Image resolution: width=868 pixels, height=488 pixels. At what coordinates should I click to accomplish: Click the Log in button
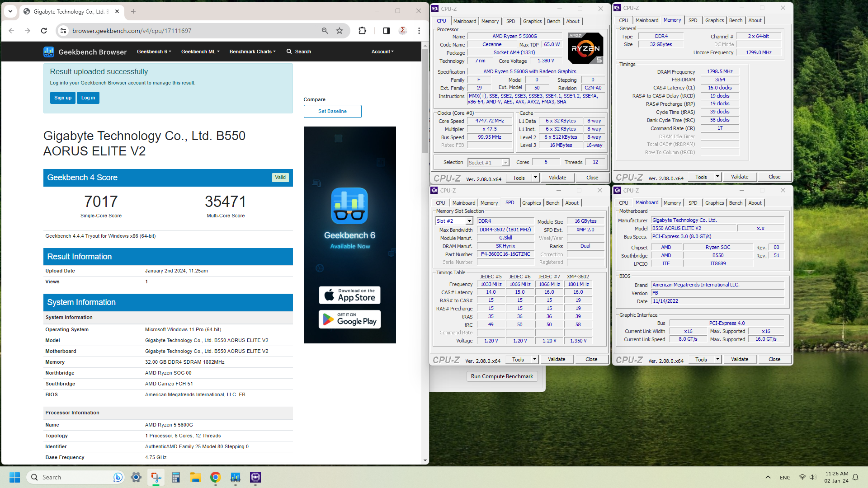(88, 98)
